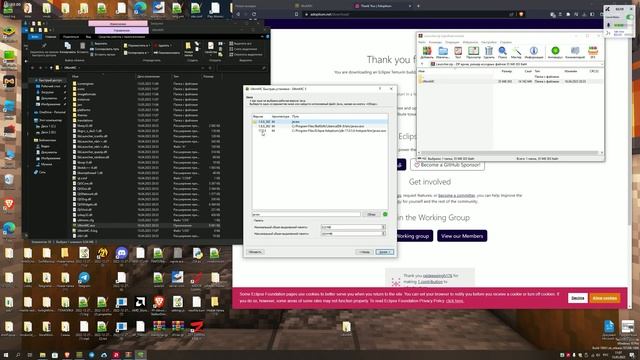Click Next button in UltimMC setup dialog
Screen dimensions: 640x360
click(x=385, y=252)
